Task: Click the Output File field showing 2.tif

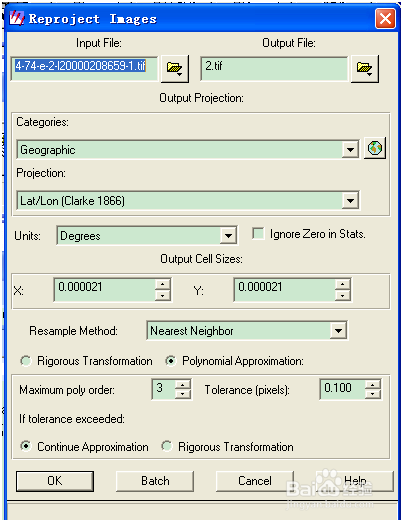Action: click(274, 68)
